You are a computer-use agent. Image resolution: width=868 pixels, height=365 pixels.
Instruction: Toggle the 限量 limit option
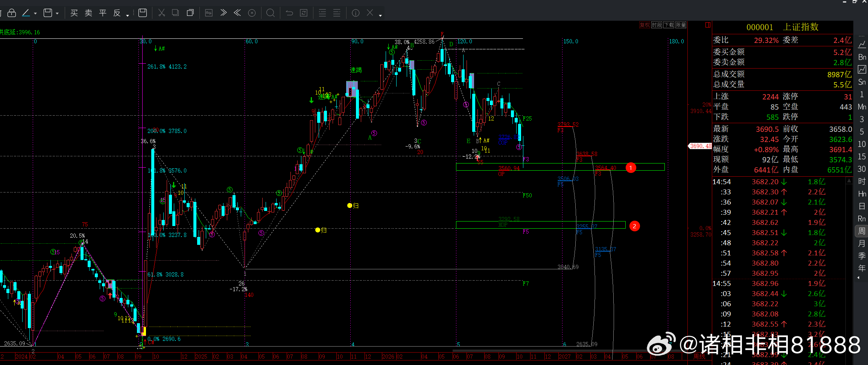[x=681, y=25]
